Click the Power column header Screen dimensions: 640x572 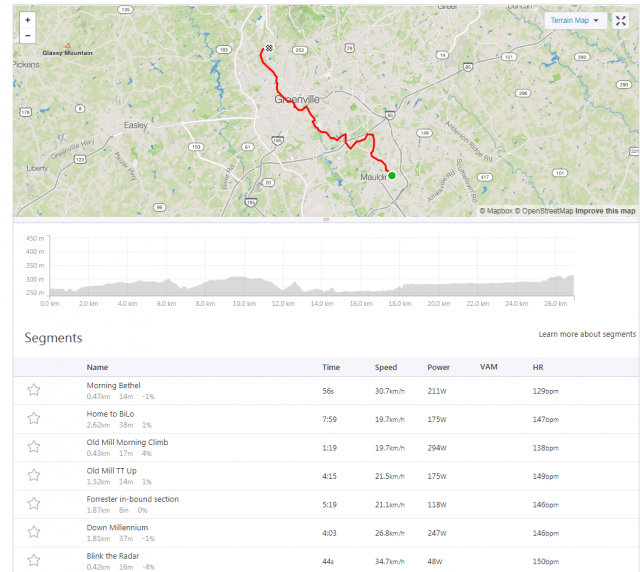(x=438, y=367)
